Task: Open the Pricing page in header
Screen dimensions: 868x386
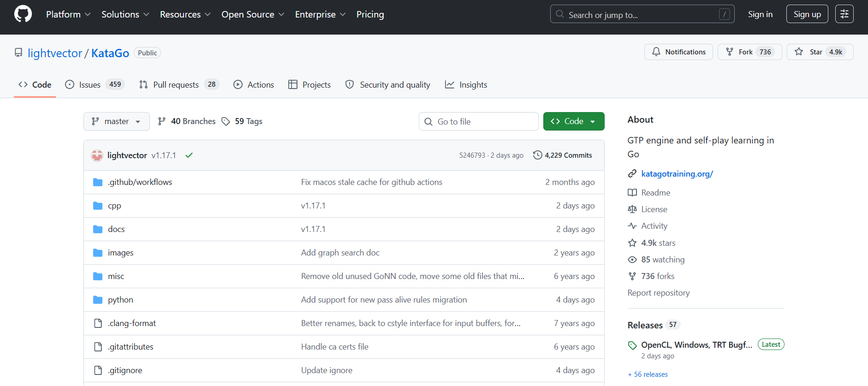Action: click(x=370, y=14)
